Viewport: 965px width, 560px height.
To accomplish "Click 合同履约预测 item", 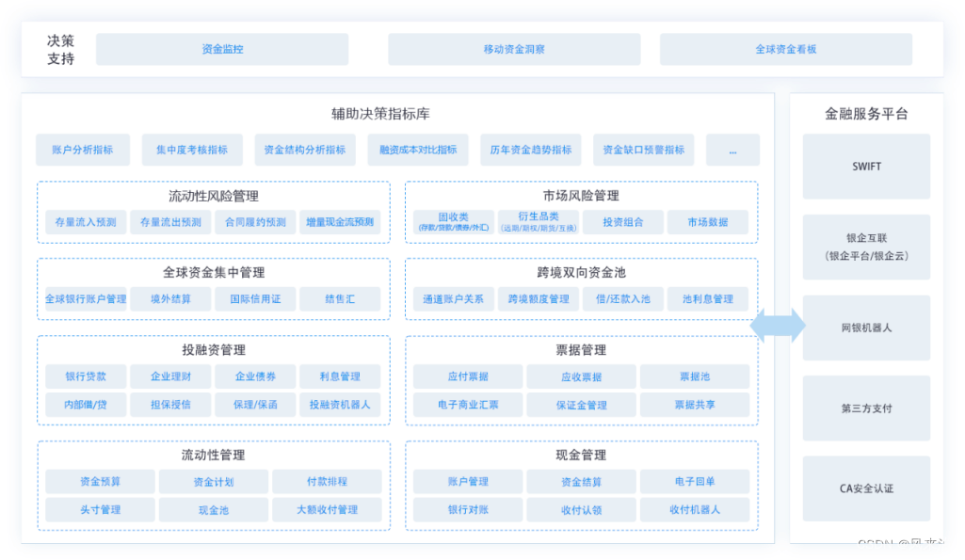I will (x=255, y=222).
